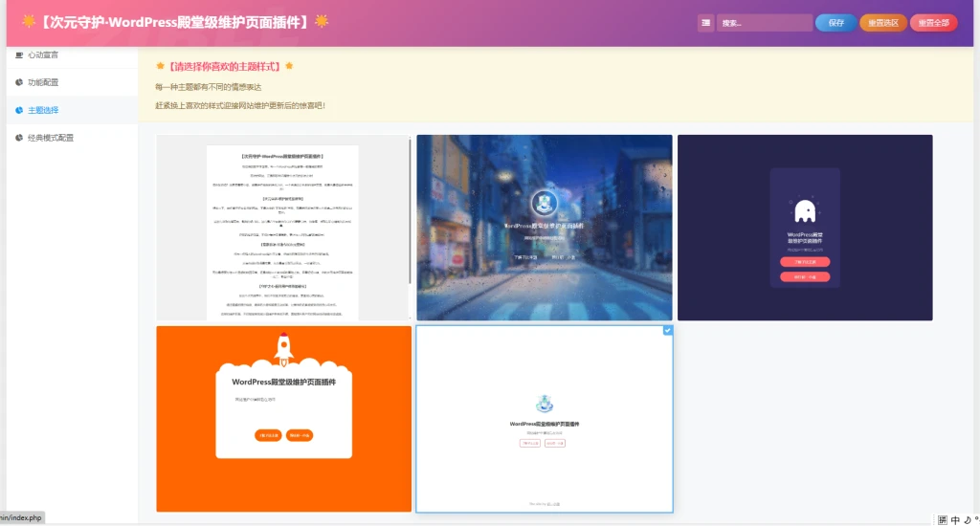Pick the orange rocket theme thumbnail

[284, 419]
